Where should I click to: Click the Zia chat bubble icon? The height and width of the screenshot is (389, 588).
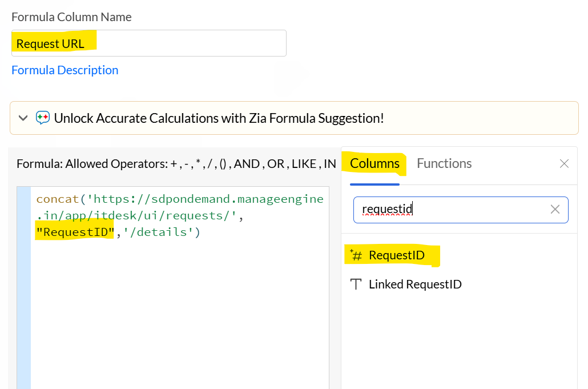[43, 118]
